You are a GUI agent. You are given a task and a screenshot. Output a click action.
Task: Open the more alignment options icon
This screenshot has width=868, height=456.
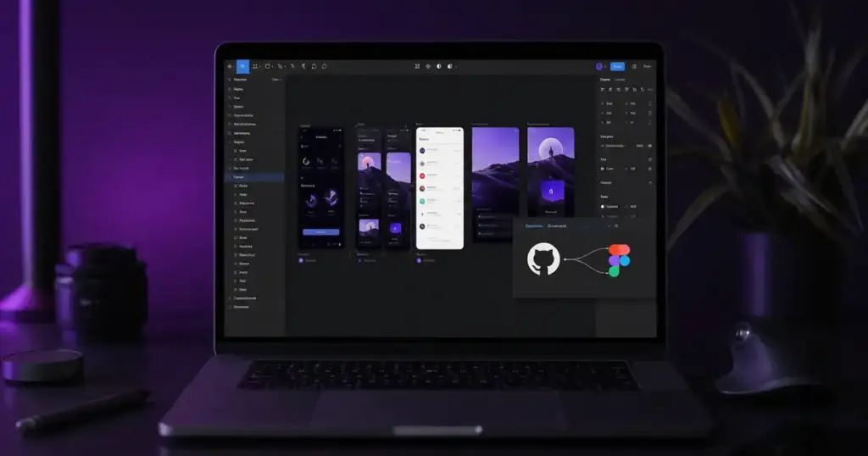[x=650, y=89]
